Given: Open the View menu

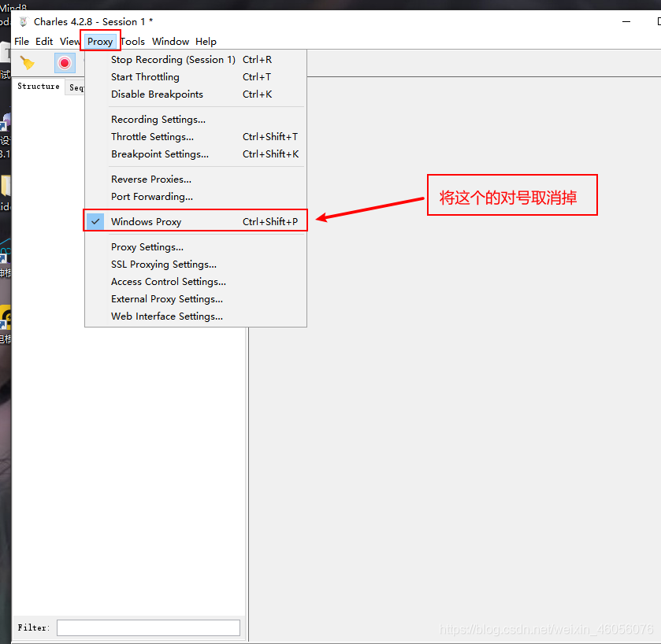Looking at the screenshot, I should point(69,41).
